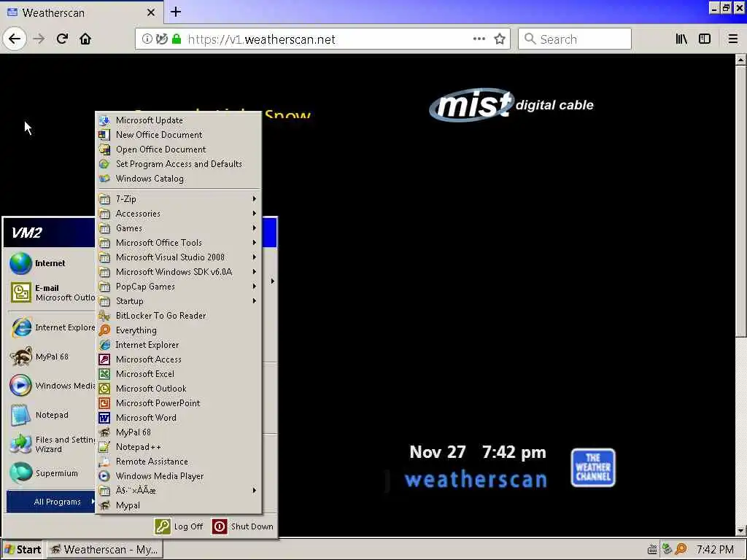Click the weatherscan.net address bar
This screenshot has height=560, width=747.
322,39
